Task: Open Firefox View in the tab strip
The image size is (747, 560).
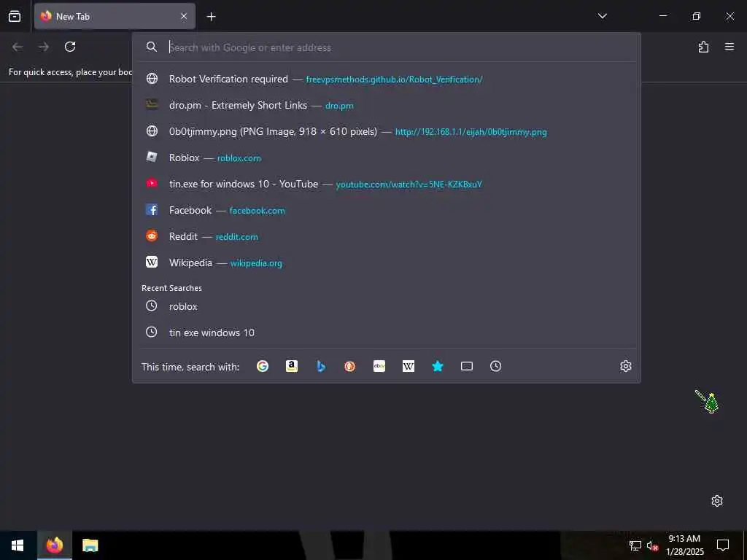Action: pyautogui.click(x=15, y=16)
